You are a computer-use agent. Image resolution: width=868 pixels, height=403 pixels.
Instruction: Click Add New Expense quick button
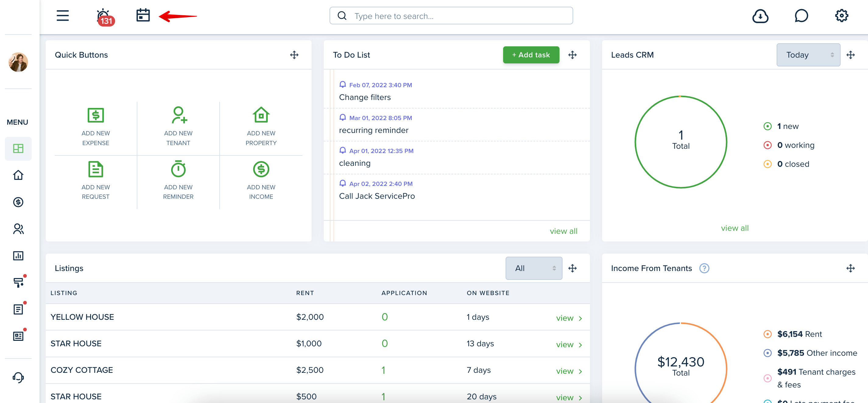pos(96,127)
